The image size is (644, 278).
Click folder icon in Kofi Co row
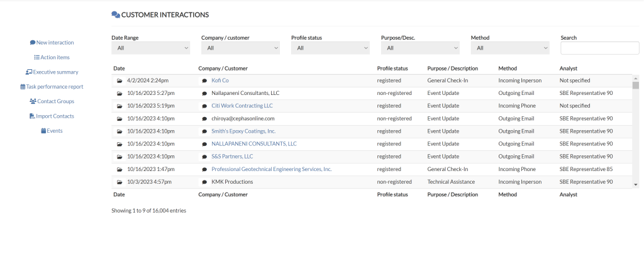pyautogui.click(x=119, y=81)
